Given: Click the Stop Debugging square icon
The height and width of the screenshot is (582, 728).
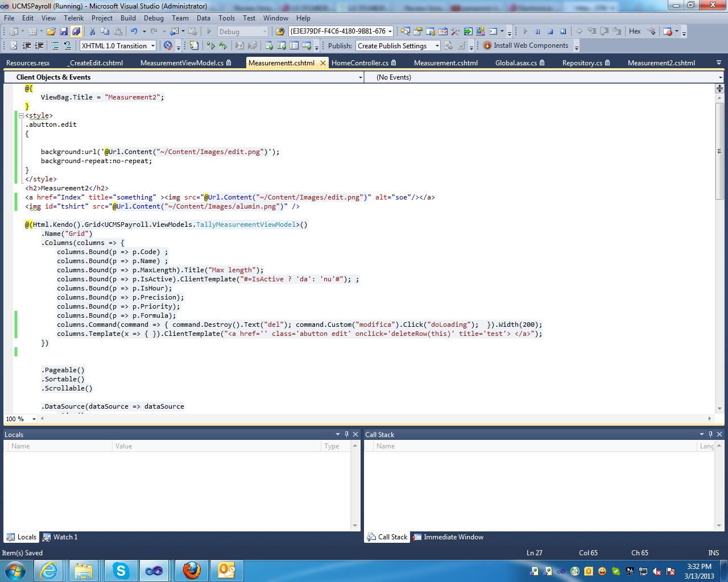Looking at the screenshot, I should [x=550, y=32].
